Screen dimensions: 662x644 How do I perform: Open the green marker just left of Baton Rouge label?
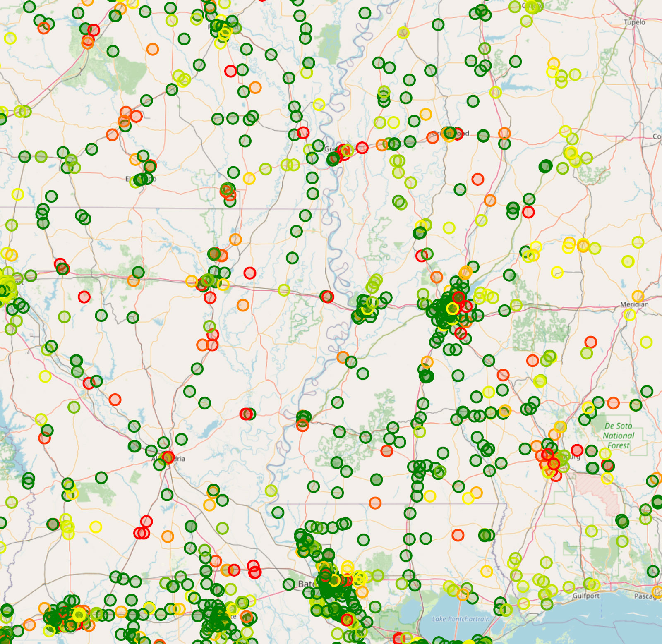point(289,584)
